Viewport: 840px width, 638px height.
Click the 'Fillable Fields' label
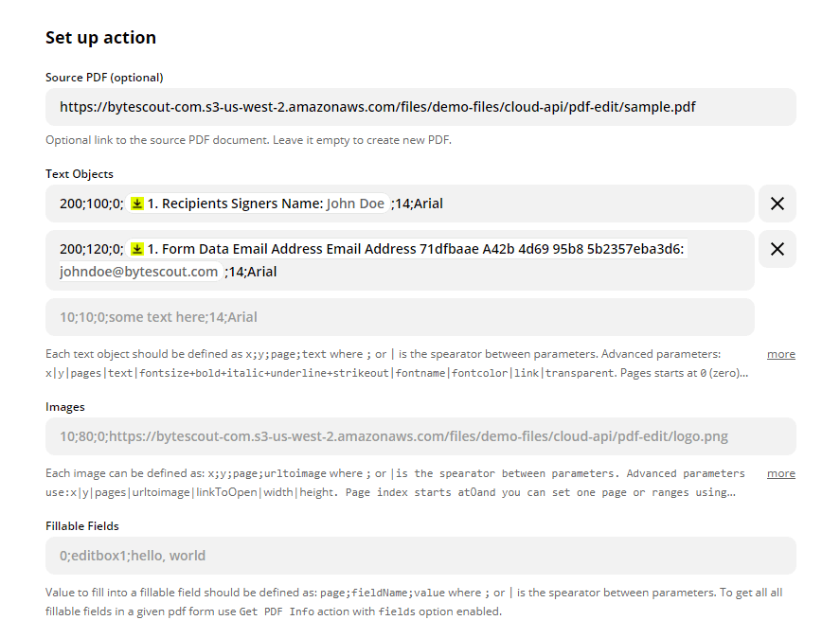[x=82, y=526]
